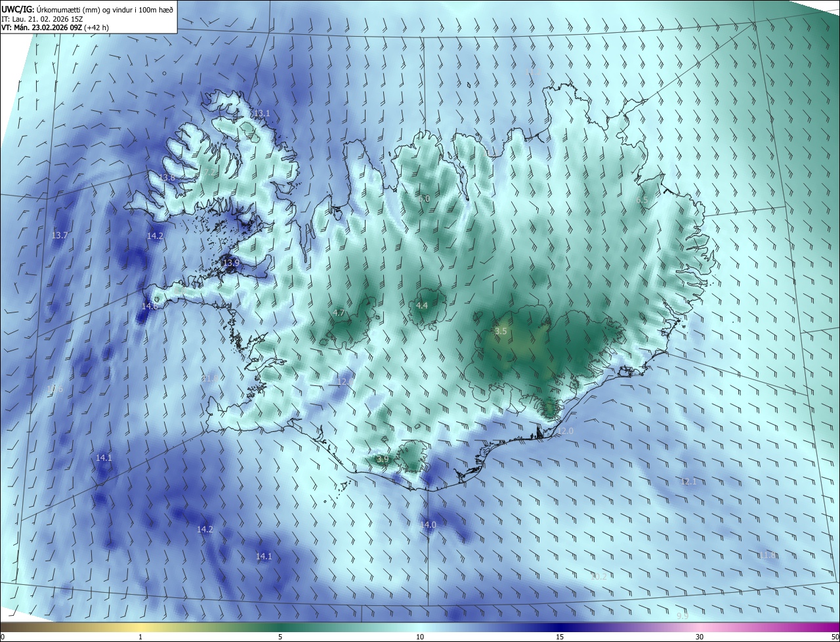Click the 13.9 value label
The width and height of the screenshot is (840, 642).
pyautogui.click(x=231, y=263)
